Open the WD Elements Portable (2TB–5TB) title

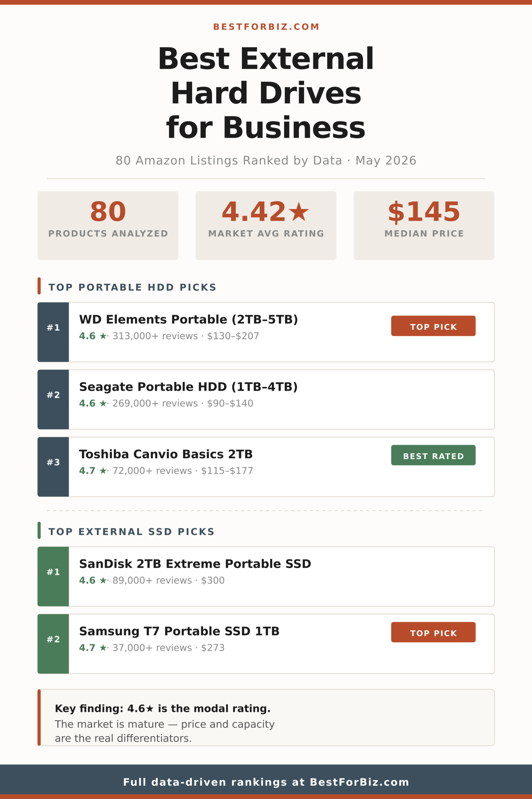pyautogui.click(x=188, y=319)
